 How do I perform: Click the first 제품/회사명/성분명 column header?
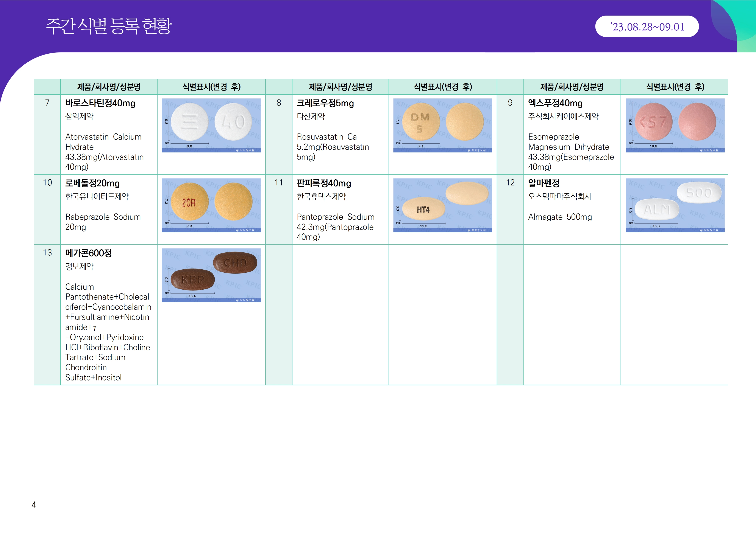[109, 87]
